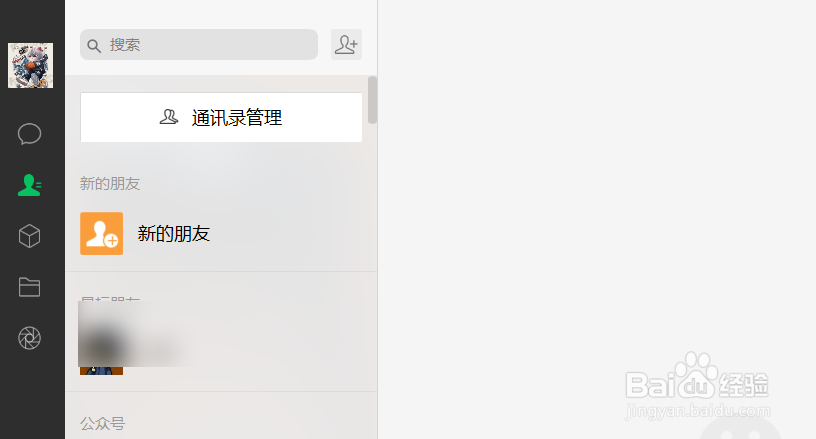Viewport: 816px width, 439px height.
Task: Click the jingyan.baidu.com watermark text
Action: (697, 411)
